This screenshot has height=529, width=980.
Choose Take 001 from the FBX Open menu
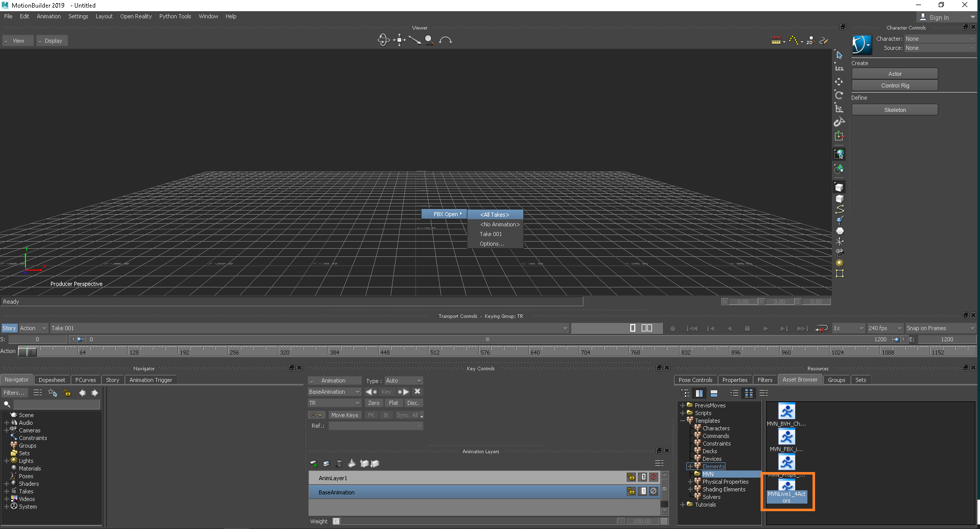[x=491, y=234]
